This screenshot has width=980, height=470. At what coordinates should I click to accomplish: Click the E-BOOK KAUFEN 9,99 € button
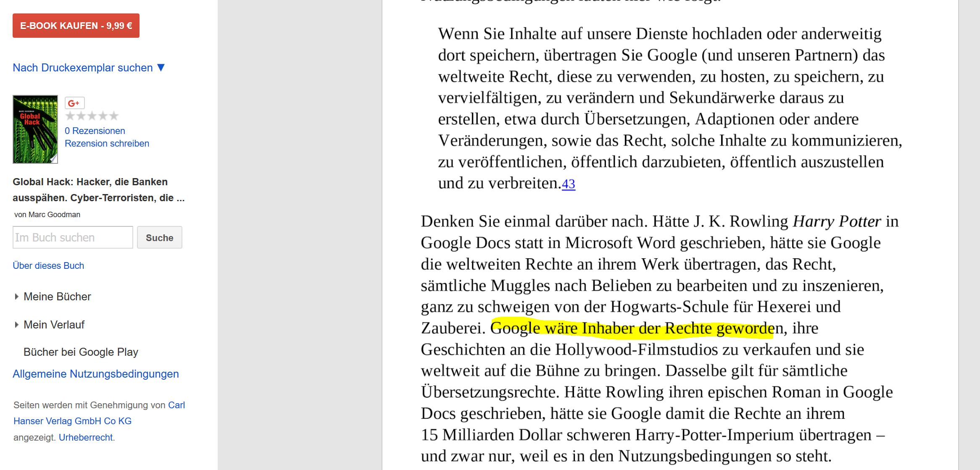[x=76, y=26]
